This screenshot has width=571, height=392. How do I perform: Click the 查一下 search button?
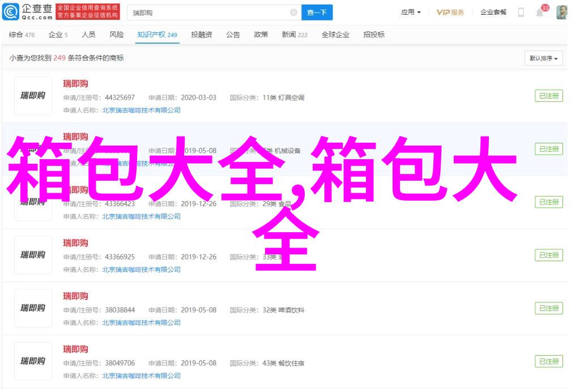[317, 13]
